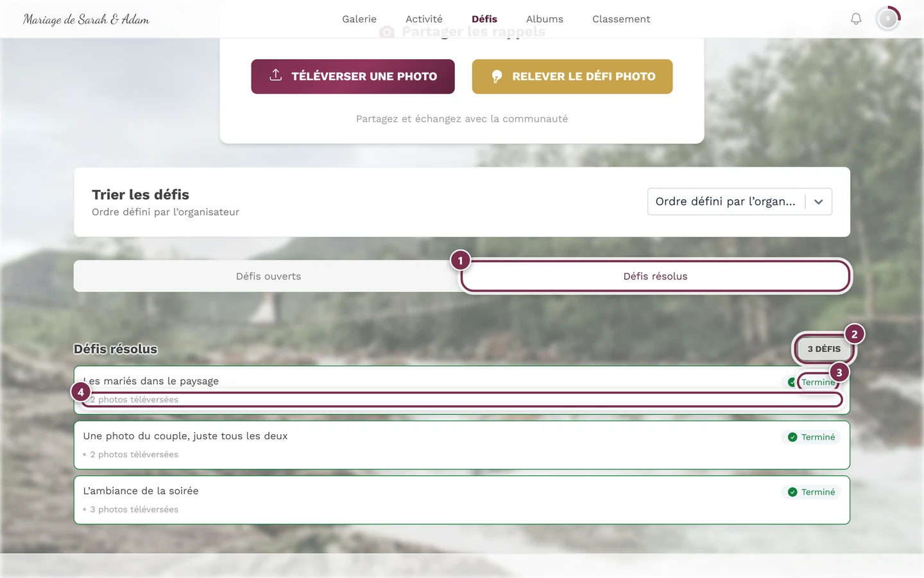The image size is (924, 578).
Task: Click the upload arrow icon on Téléverser button
Action: click(x=276, y=75)
